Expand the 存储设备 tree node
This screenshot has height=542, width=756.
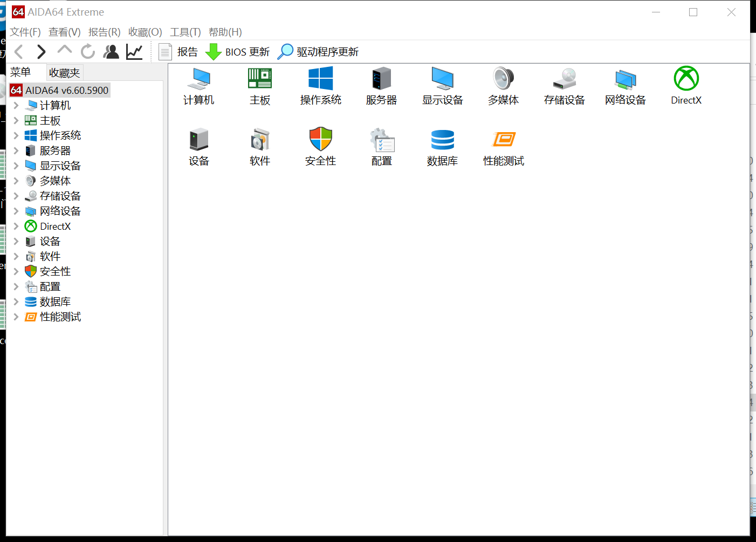coord(16,196)
